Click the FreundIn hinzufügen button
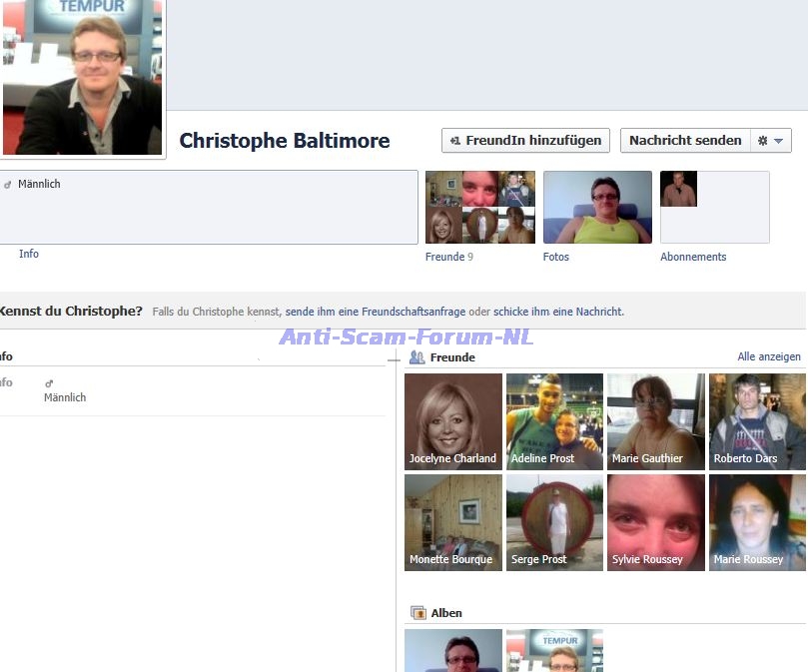Screen dimensions: 808x672 coord(525,141)
